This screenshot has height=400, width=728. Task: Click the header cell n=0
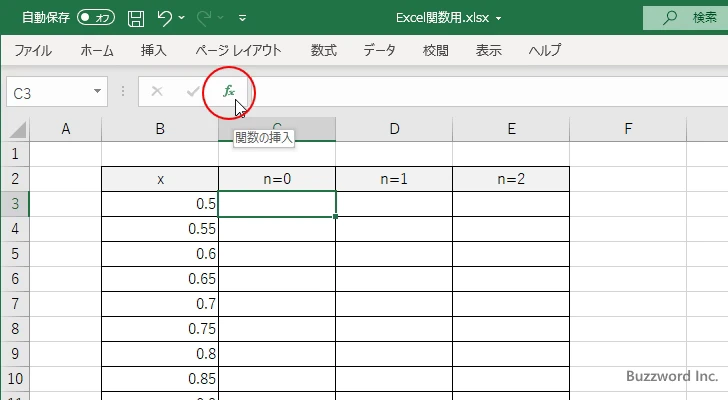click(x=277, y=179)
